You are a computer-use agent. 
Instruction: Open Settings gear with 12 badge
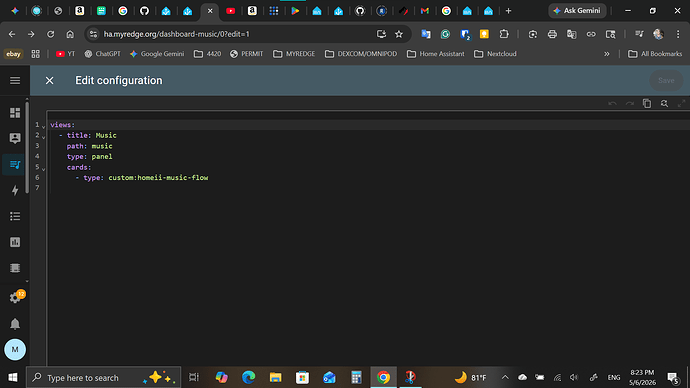click(16, 297)
